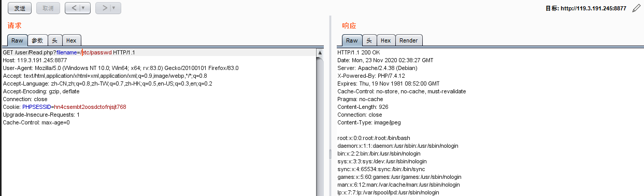Click the Content-Length: 926 line

pos(363,107)
